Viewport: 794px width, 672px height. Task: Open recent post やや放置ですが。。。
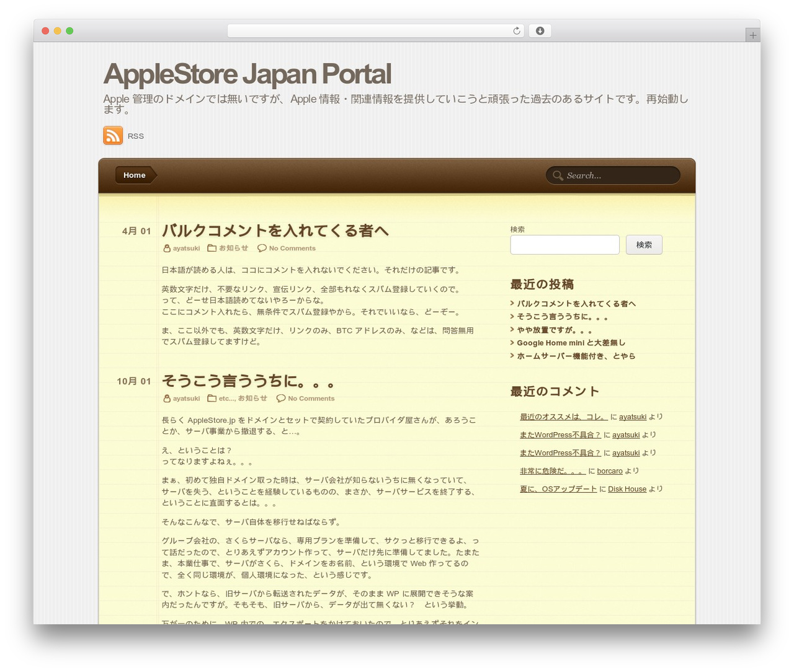[x=555, y=330]
